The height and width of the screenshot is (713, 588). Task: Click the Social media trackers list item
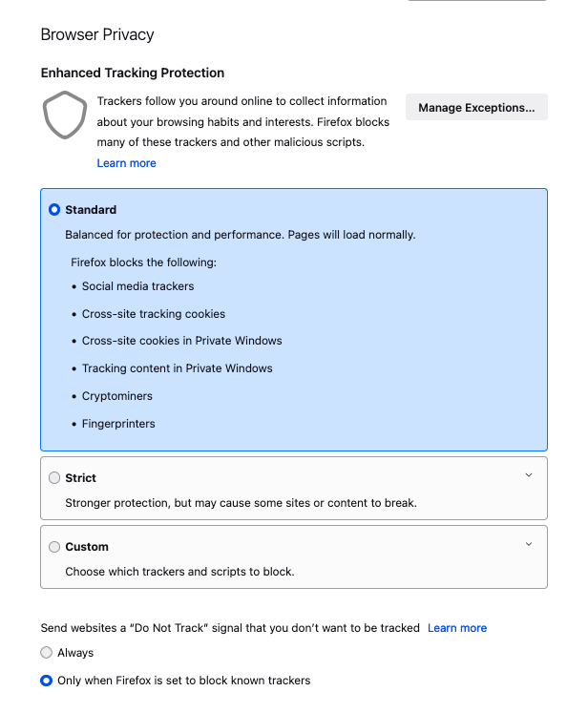pos(137,286)
